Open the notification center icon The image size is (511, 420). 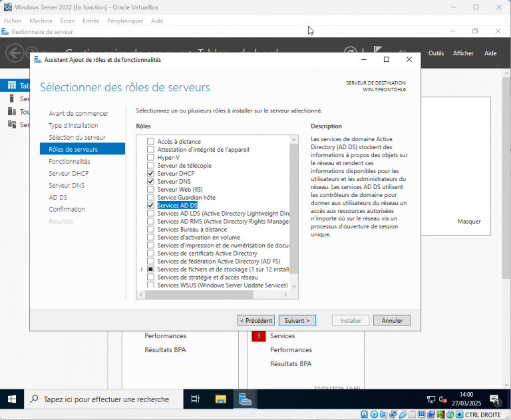pos(495,399)
